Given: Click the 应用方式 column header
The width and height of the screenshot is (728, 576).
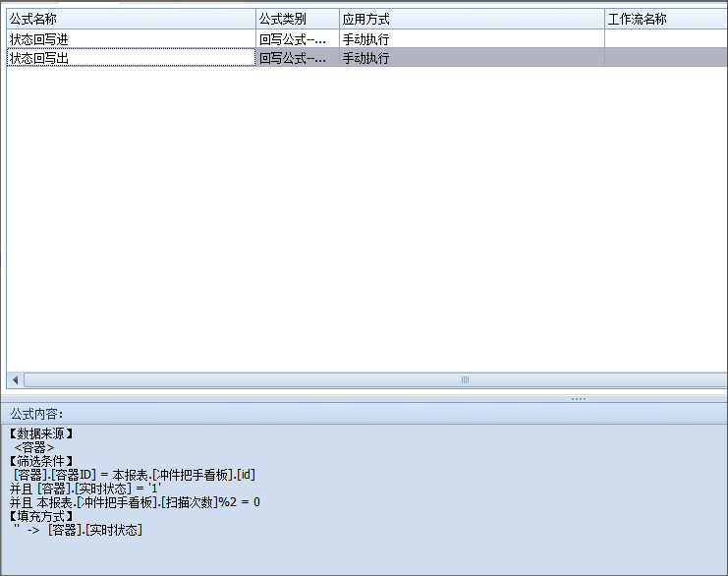Looking at the screenshot, I should (x=472, y=20).
